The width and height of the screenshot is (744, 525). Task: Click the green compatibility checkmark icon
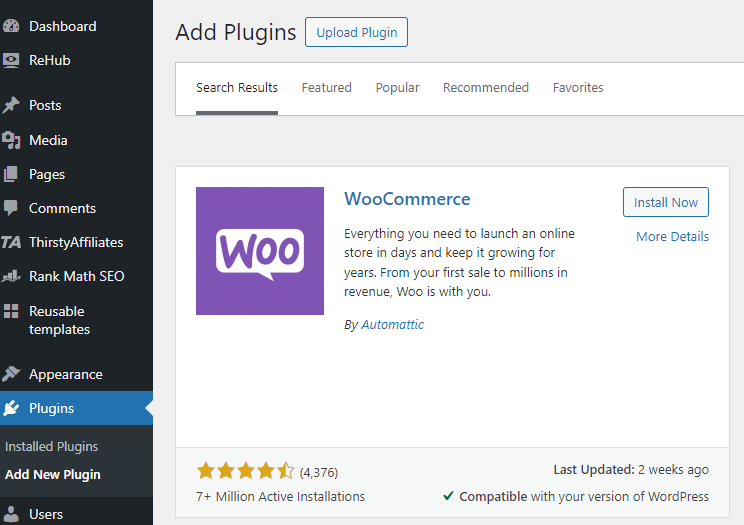[448, 496]
